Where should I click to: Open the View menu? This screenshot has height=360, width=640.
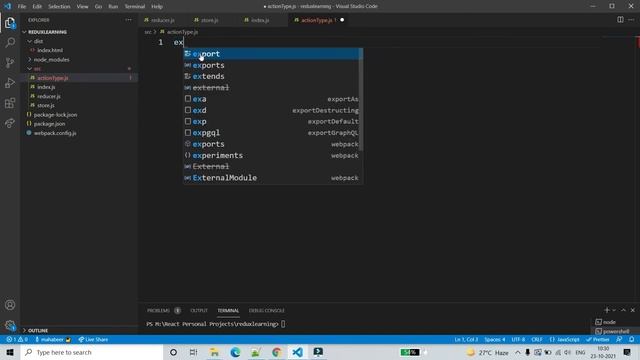82,7
